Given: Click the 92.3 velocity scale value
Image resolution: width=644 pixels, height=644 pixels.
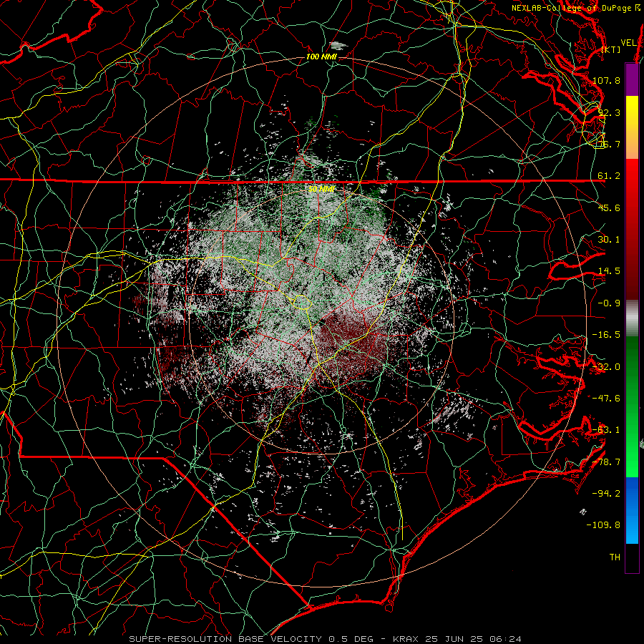Looking at the screenshot, I should [x=609, y=112].
